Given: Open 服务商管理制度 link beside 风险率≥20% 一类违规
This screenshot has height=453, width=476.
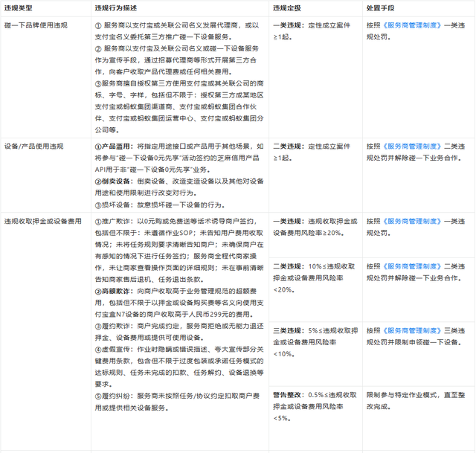Looking at the screenshot, I should click(x=412, y=222).
